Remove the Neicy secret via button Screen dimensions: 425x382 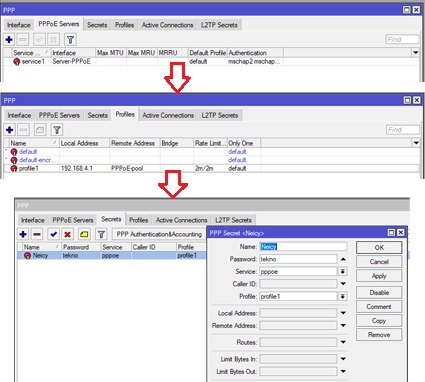[379, 335]
